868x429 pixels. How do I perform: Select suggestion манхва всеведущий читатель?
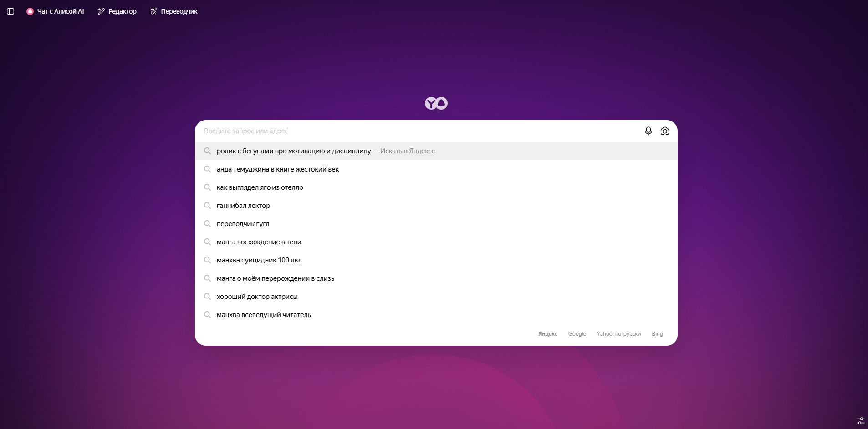click(436, 315)
